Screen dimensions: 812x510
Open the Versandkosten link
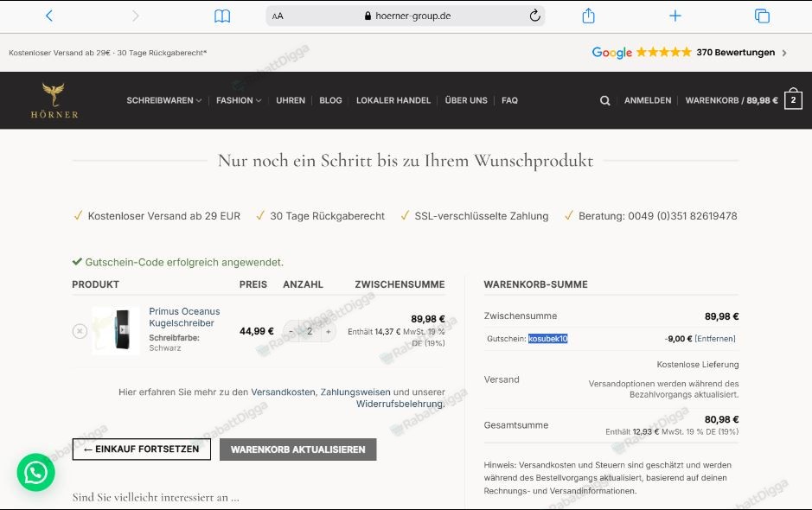283,392
